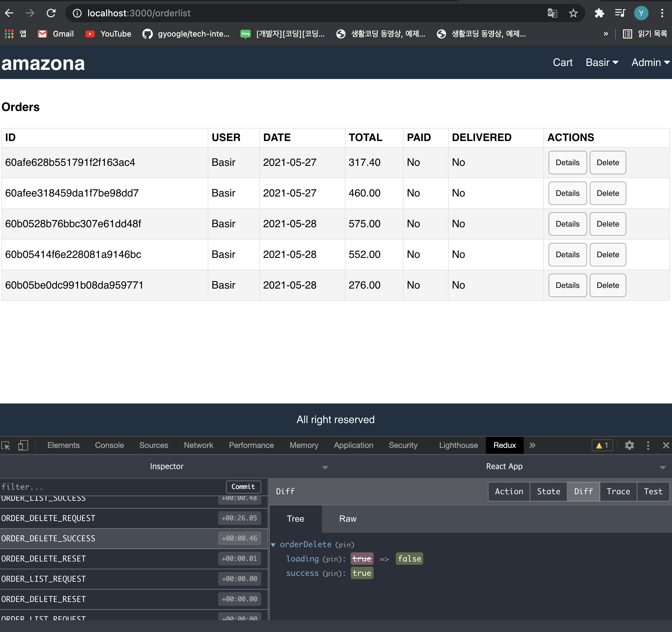Click the warnings count badge icon
Viewport: 672px width, 632px height.
602,445
